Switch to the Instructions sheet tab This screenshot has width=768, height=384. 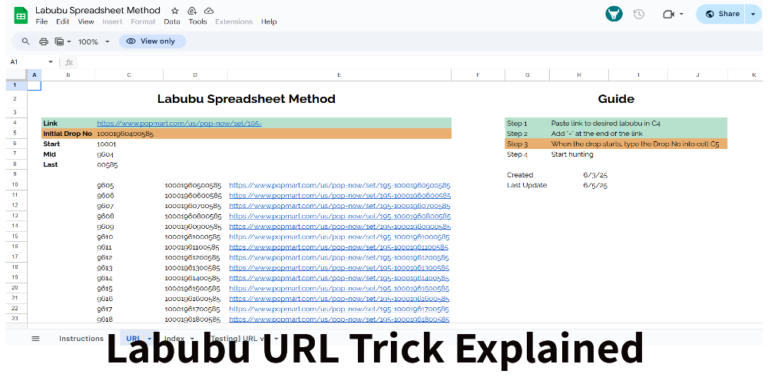pyautogui.click(x=81, y=338)
